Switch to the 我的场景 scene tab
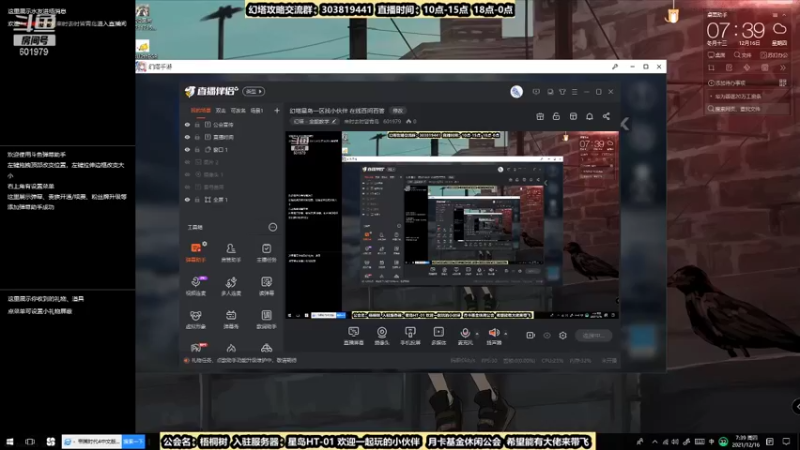This screenshot has height=450, width=800. pyautogui.click(x=201, y=111)
